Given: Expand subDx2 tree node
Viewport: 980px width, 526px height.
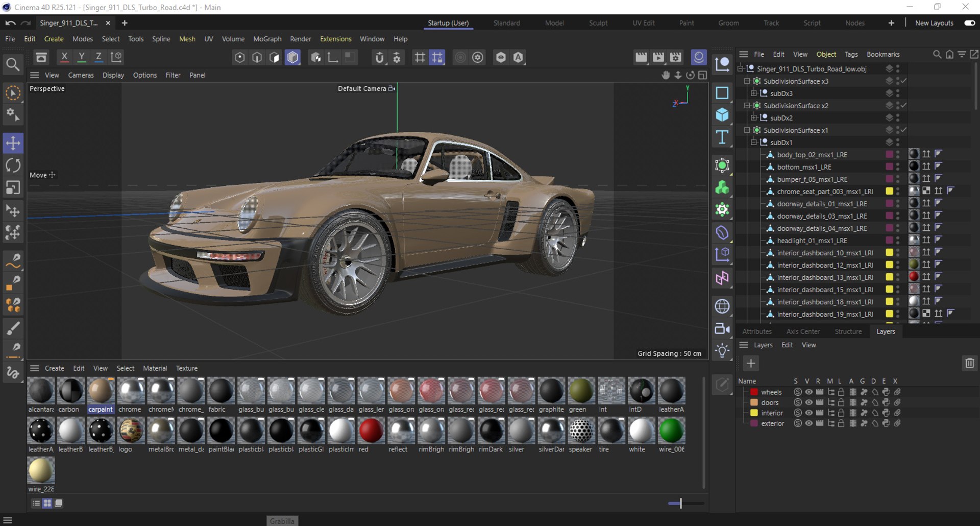Looking at the screenshot, I should pyautogui.click(x=754, y=117).
